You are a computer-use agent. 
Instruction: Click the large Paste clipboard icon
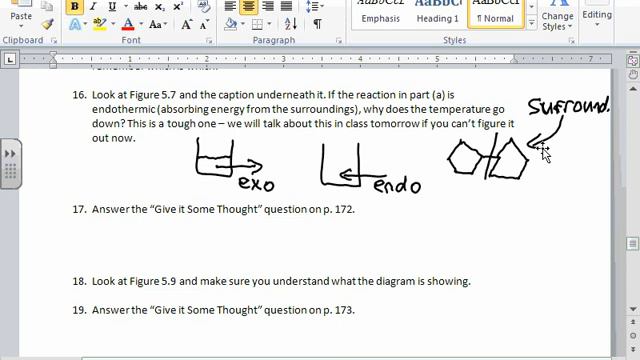(x=21, y=4)
